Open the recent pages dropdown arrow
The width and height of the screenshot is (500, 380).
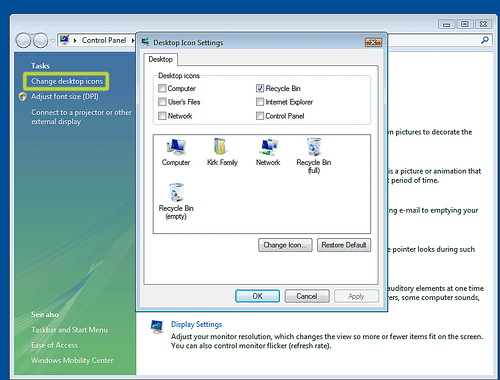[53, 41]
